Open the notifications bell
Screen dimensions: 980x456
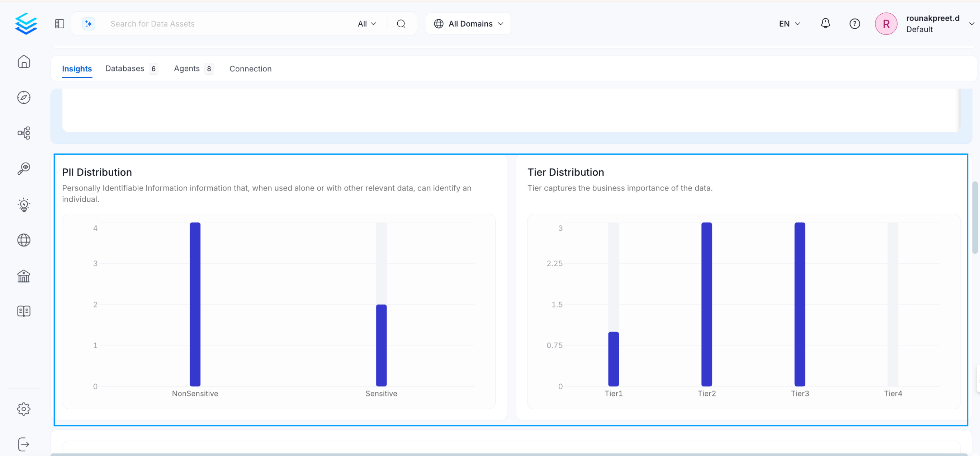825,23
